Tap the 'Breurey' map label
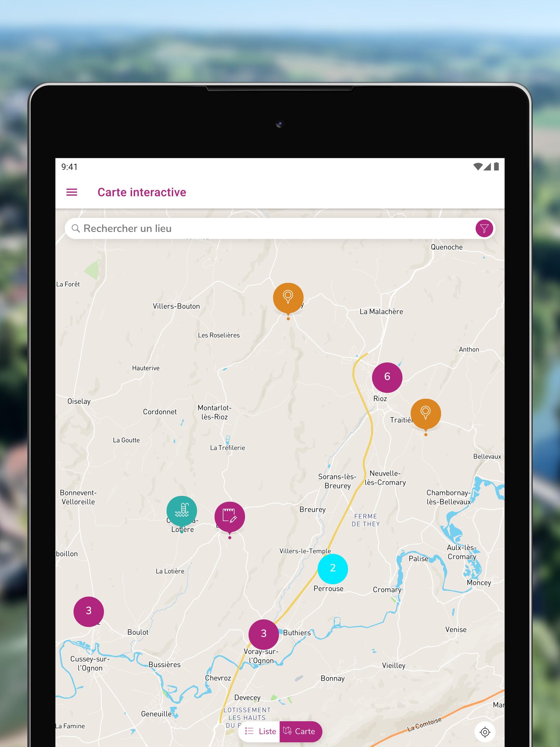 tap(313, 510)
